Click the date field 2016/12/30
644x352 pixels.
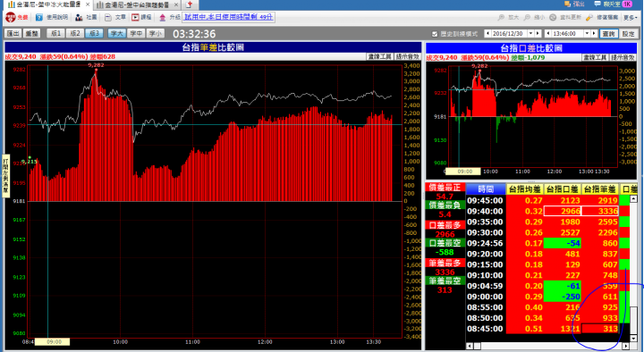pyautogui.click(x=509, y=34)
